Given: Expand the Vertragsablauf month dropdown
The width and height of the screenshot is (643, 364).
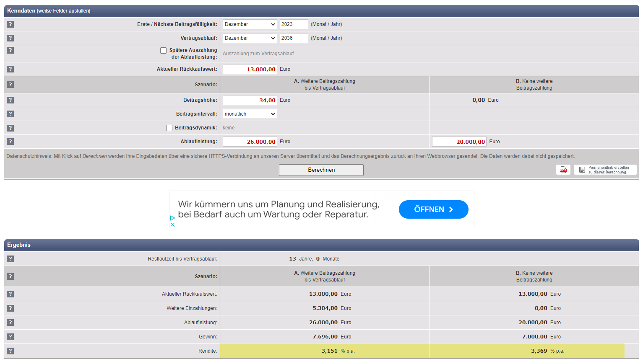Looking at the screenshot, I should click(250, 38).
